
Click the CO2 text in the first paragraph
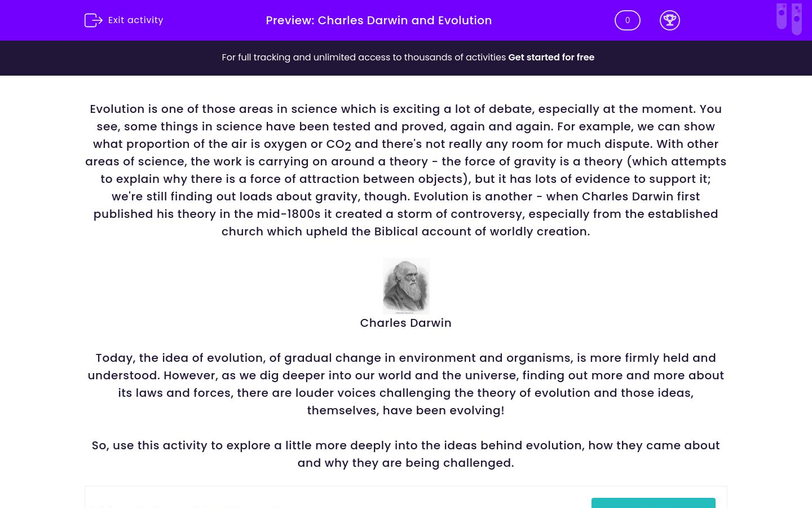[338, 144]
